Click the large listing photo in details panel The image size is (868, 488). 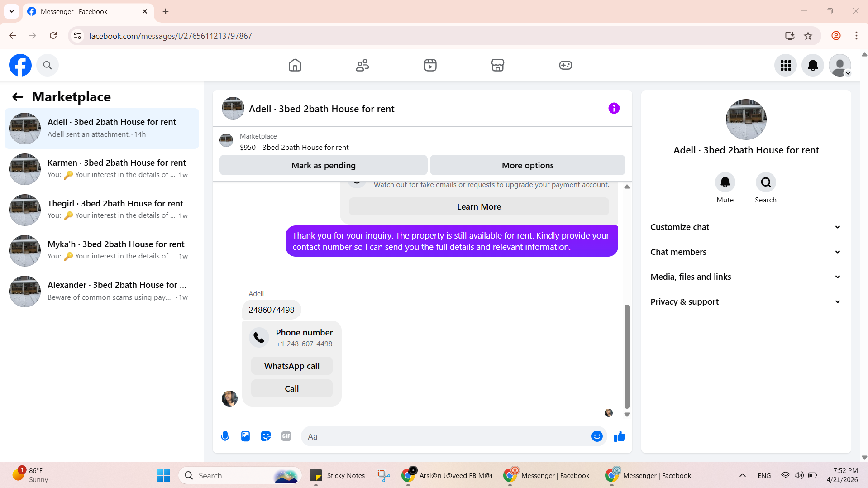pyautogui.click(x=746, y=120)
